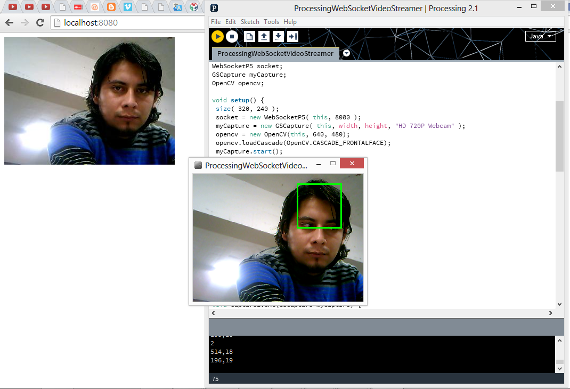
Task: Open the tab options arrow beside the sketch tab
Action: (346, 53)
